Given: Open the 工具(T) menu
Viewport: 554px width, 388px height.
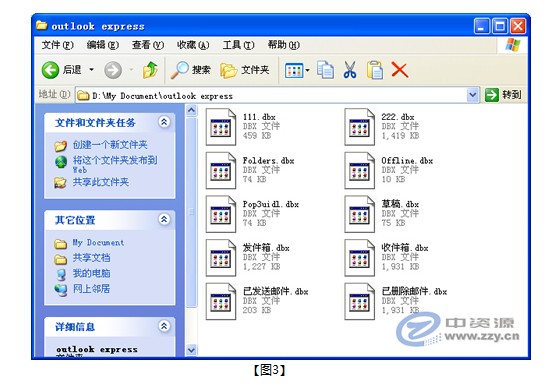Looking at the screenshot, I should pos(238,45).
